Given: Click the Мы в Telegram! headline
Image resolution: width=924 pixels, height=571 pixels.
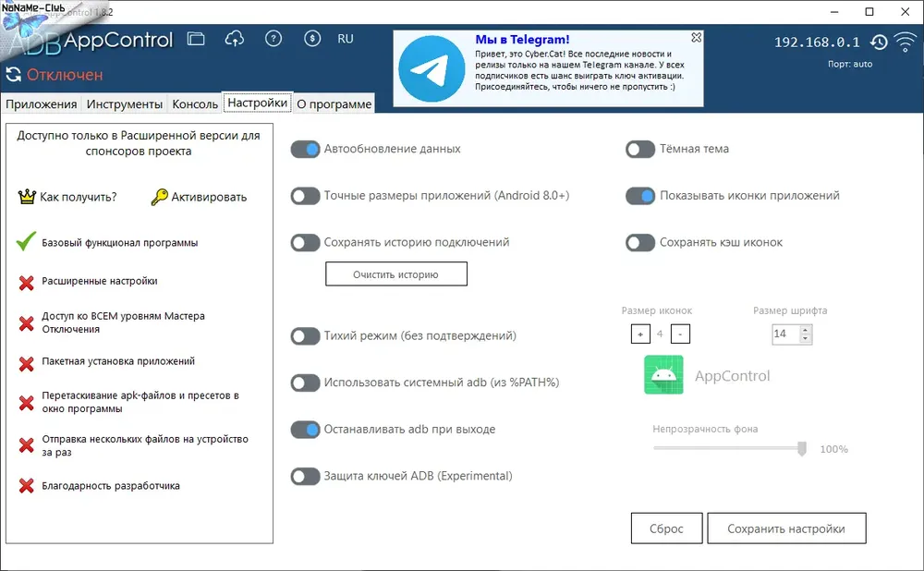Looking at the screenshot, I should click(x=522, y=40).
